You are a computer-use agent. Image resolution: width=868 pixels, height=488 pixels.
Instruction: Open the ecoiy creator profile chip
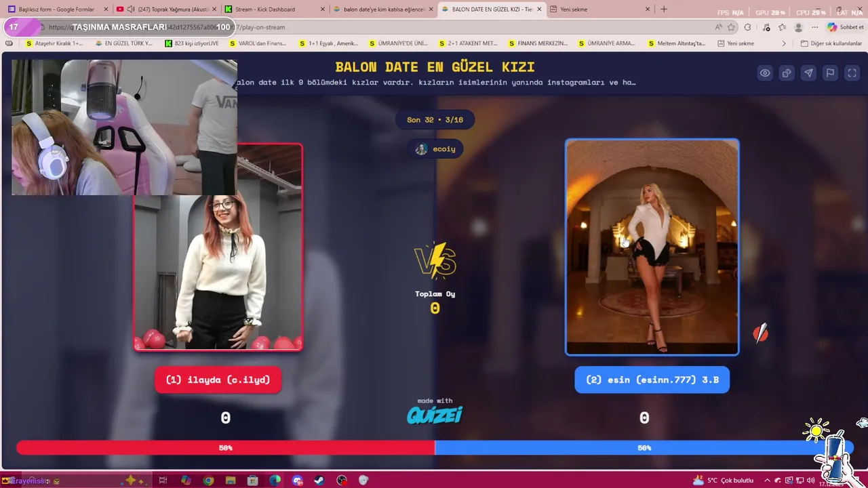(435, 149)
